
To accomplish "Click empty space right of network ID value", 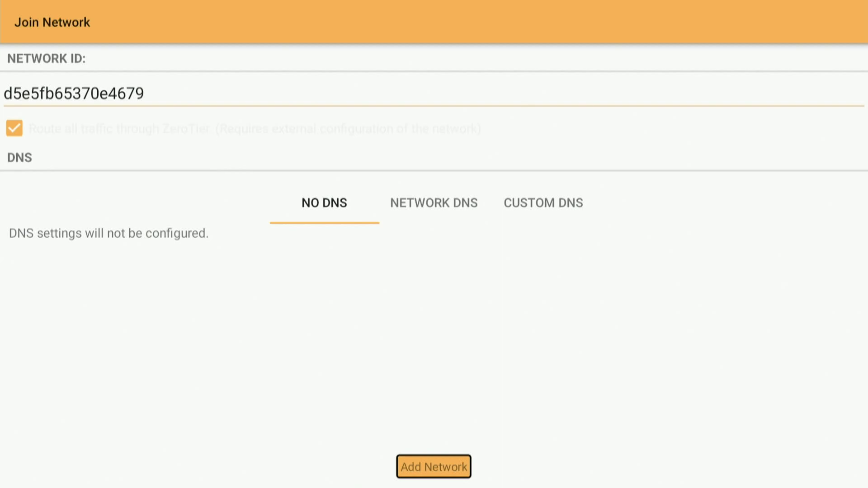I will [497, 94].
